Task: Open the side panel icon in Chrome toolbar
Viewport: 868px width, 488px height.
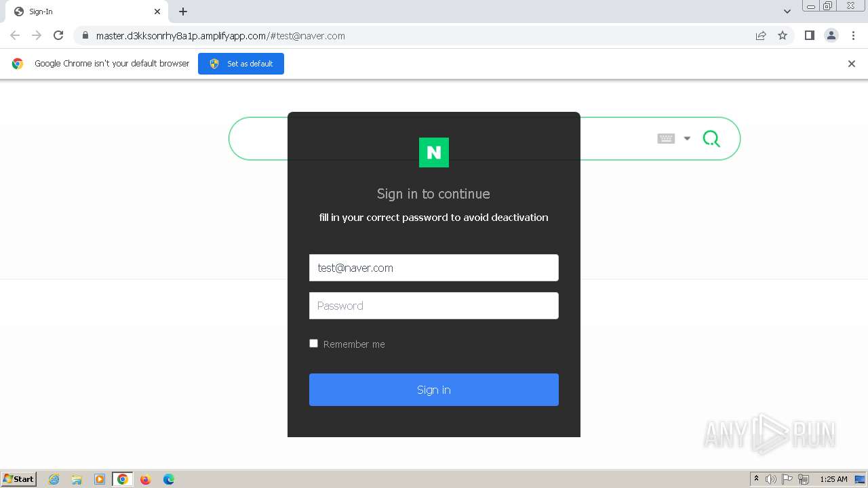Action: coord(809,35)
